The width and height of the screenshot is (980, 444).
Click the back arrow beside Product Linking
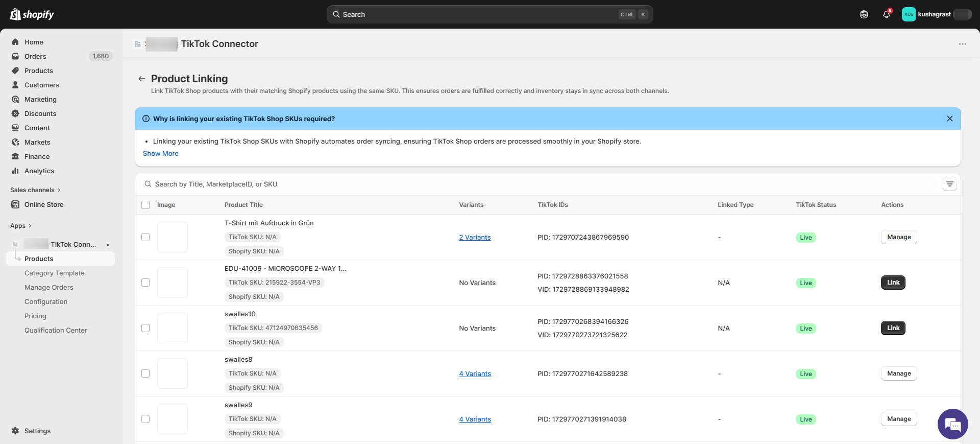[x=141, y=79]
